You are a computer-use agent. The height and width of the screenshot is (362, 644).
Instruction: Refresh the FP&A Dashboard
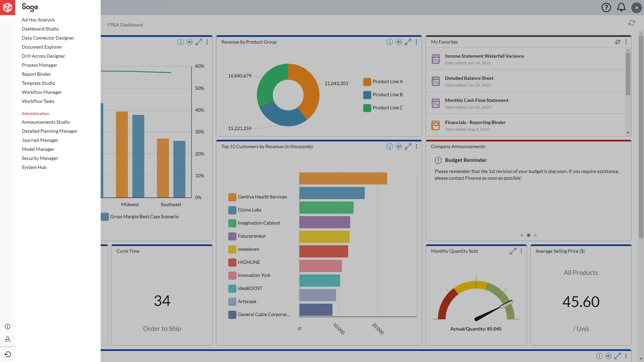tap(632, 23)
